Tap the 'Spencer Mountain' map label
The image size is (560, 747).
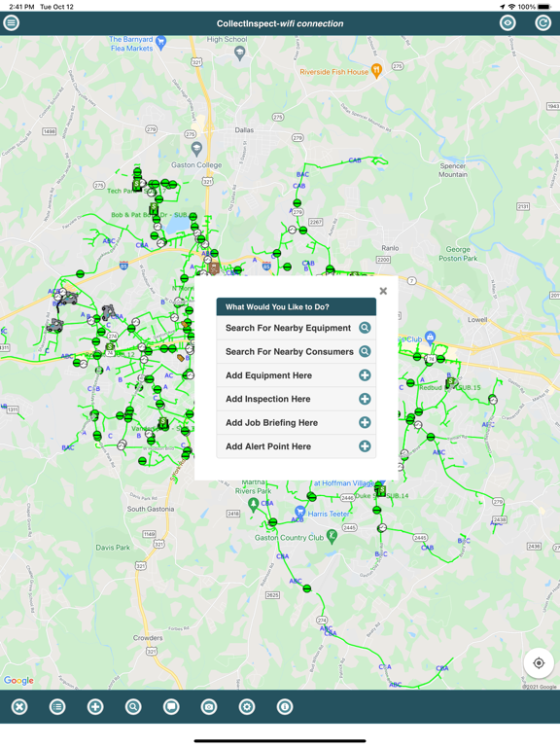coord(453,170)
